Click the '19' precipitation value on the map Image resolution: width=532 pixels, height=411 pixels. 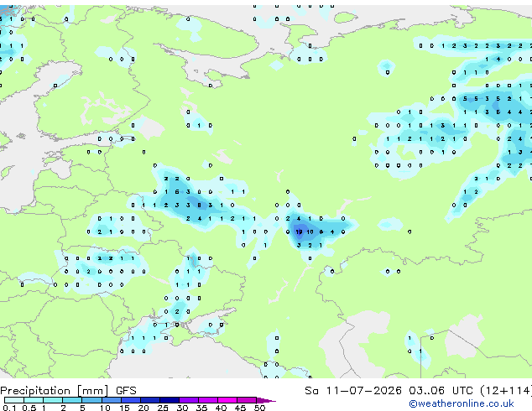(299, 232)
